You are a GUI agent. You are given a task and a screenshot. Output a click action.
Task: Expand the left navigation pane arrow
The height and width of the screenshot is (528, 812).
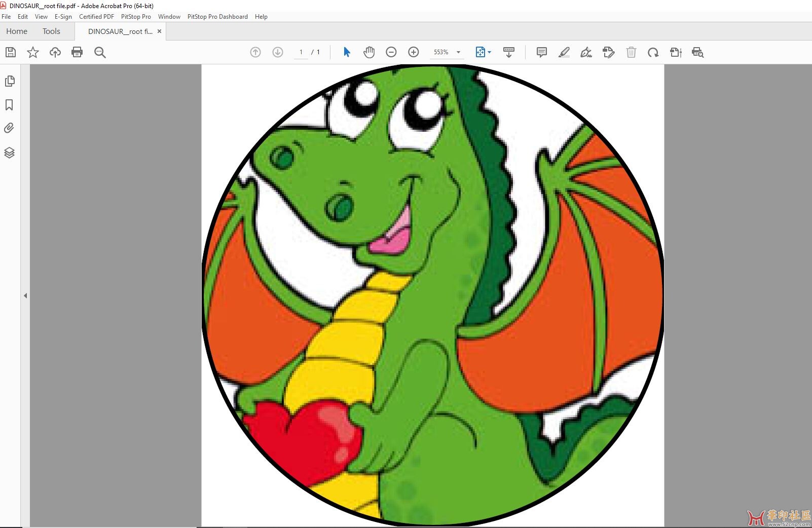point(25,295)
